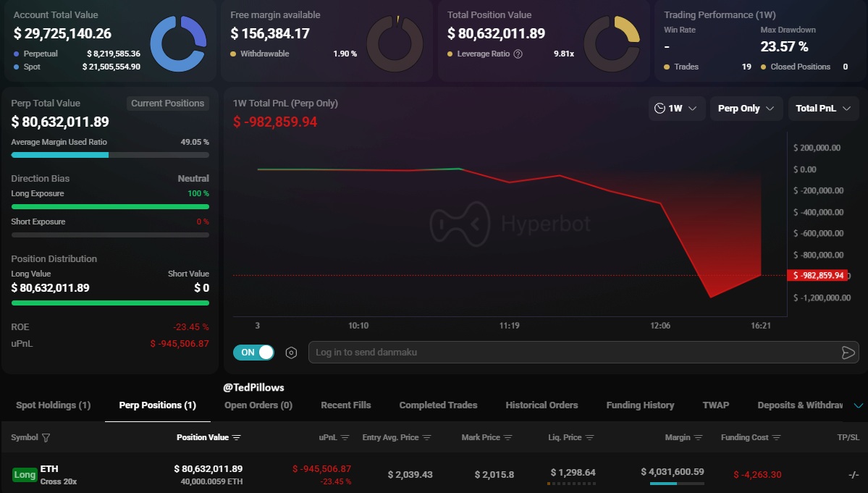This screenshot has height=493, width=868.
Task: Click the Symbol column filter funnel icon
Action: point(46,438)
